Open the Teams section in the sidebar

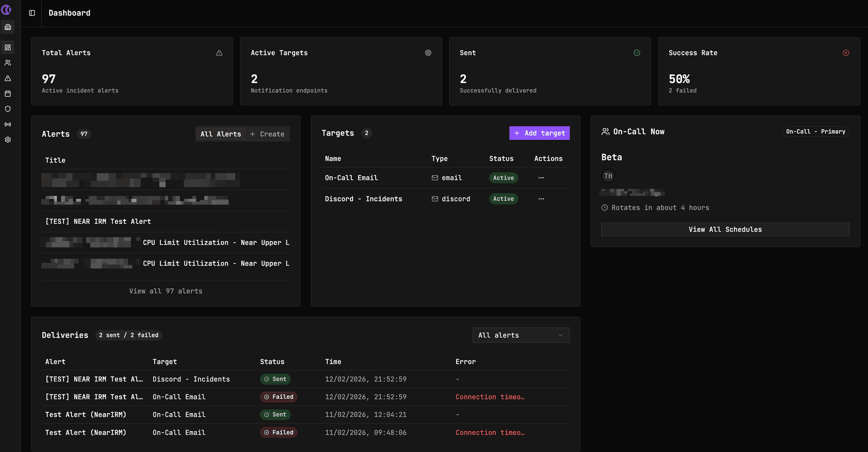(8, 62)
